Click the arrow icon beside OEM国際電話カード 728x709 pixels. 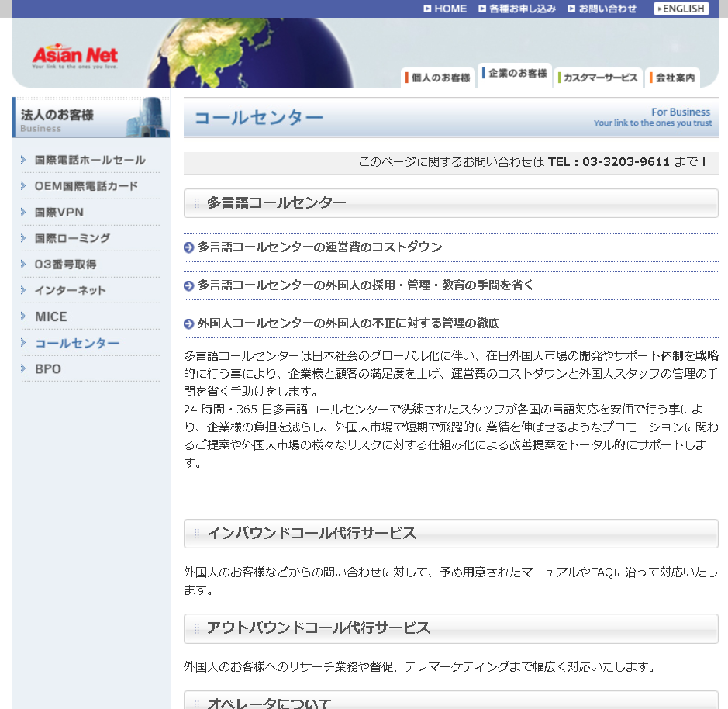point(23,186)
